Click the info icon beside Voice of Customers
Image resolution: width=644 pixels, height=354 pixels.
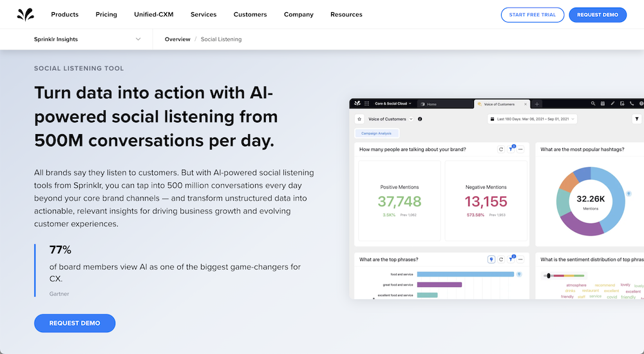pos(420,119)
